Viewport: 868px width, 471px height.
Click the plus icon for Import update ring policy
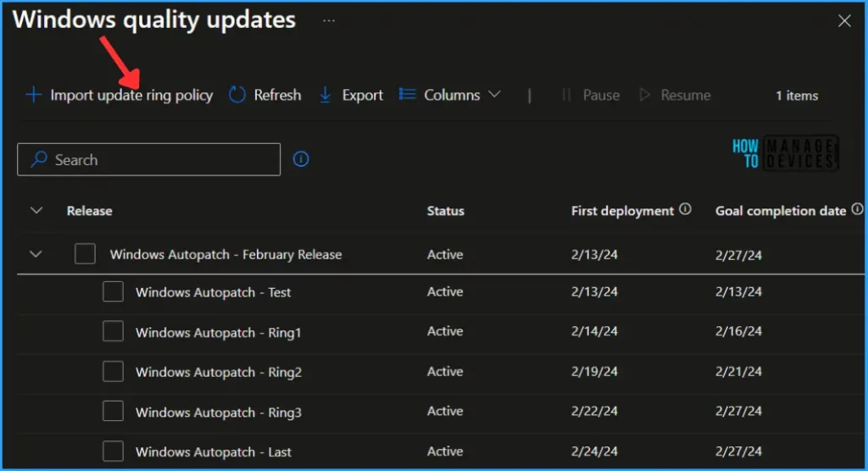33,95
